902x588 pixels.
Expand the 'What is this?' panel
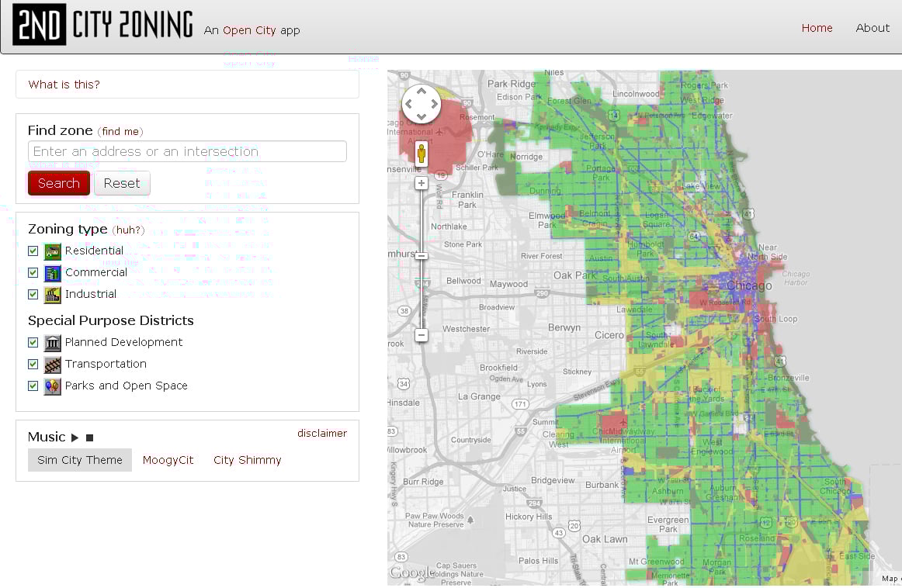pos(188,85)
